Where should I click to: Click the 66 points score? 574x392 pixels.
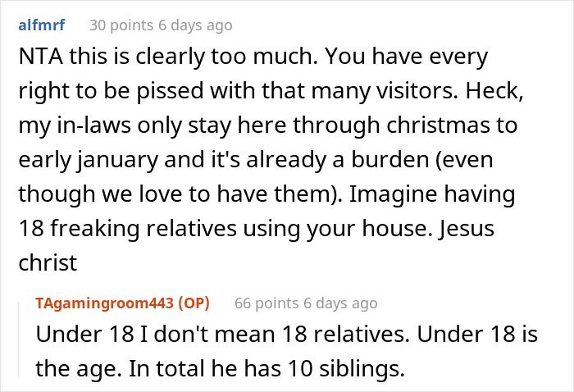pos(266,303)
